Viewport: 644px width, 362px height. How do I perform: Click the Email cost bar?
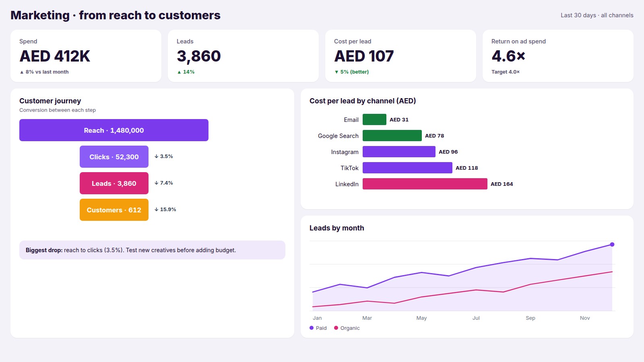coord(374,119)
